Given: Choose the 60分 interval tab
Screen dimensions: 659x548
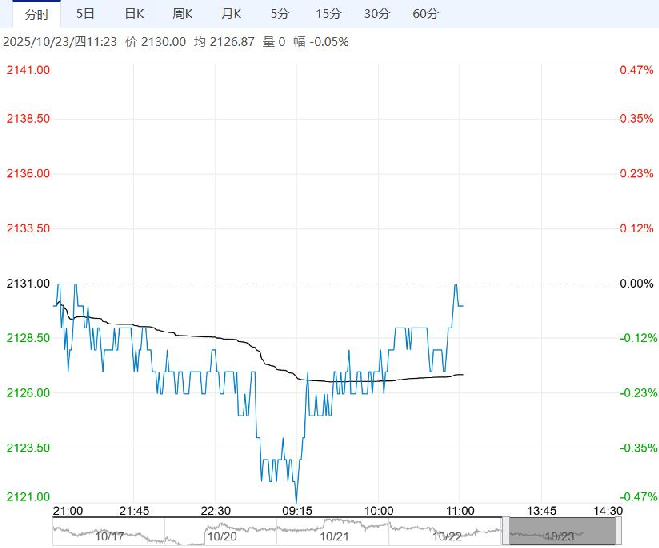Looking at the screenshot, I should click(x=426, y=13).
